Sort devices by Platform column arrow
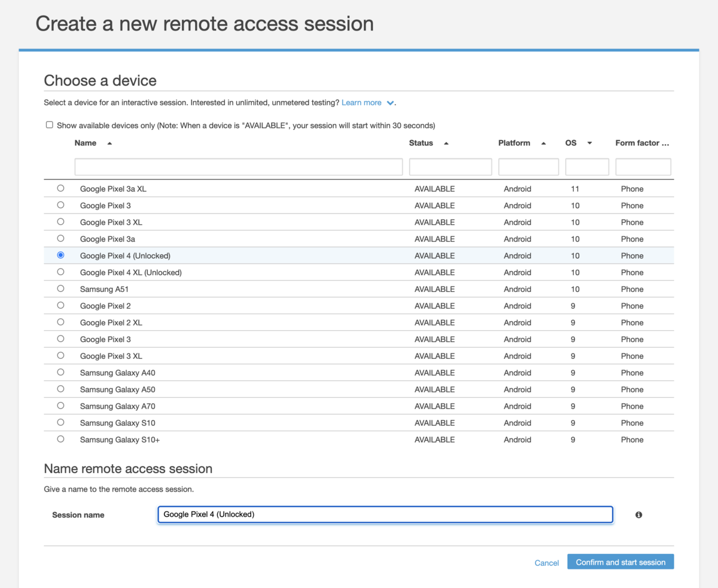This screenshot has width=718, height=588. click(x=543, y=144)
